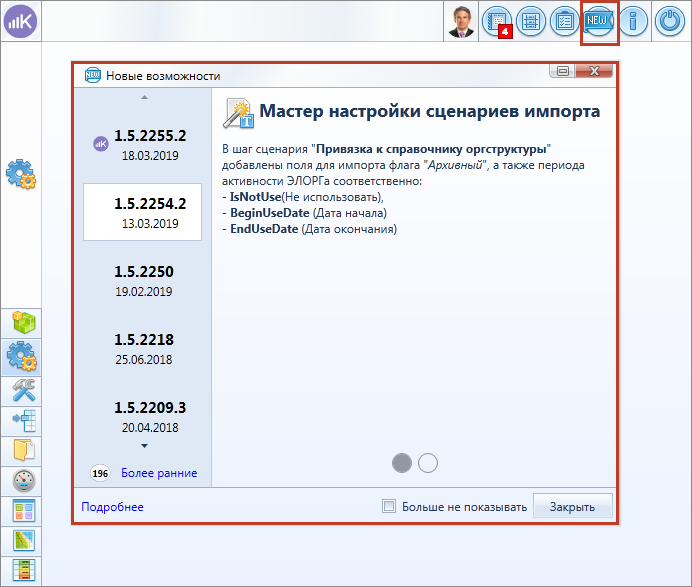Select the highlighted gears settings sidebar module
The height and width of the screenshot is (587, 692).
22,357
